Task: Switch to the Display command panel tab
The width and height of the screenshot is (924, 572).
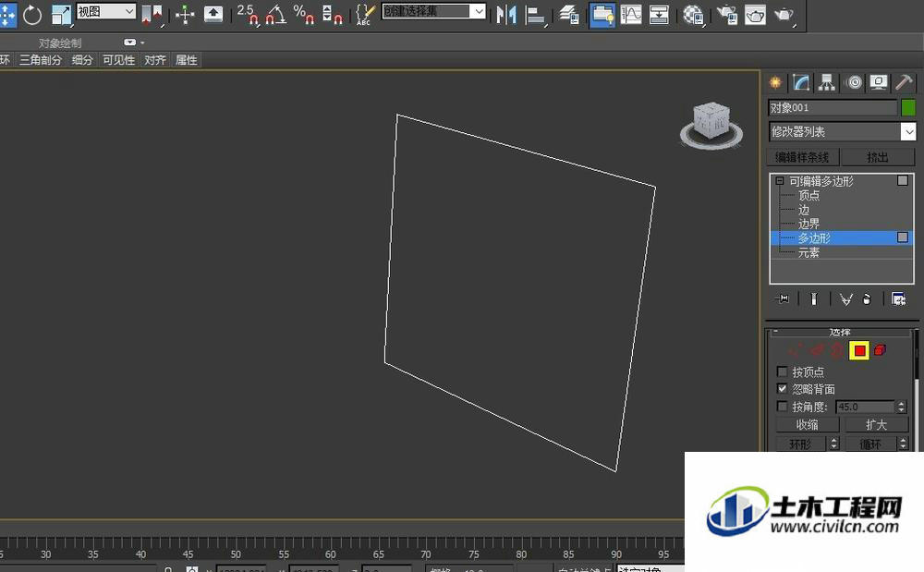Action: click(x=879, y=82)
